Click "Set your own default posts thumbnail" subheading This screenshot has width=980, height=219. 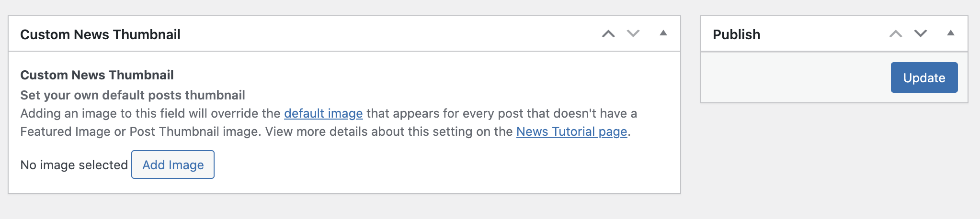point(133,95)
